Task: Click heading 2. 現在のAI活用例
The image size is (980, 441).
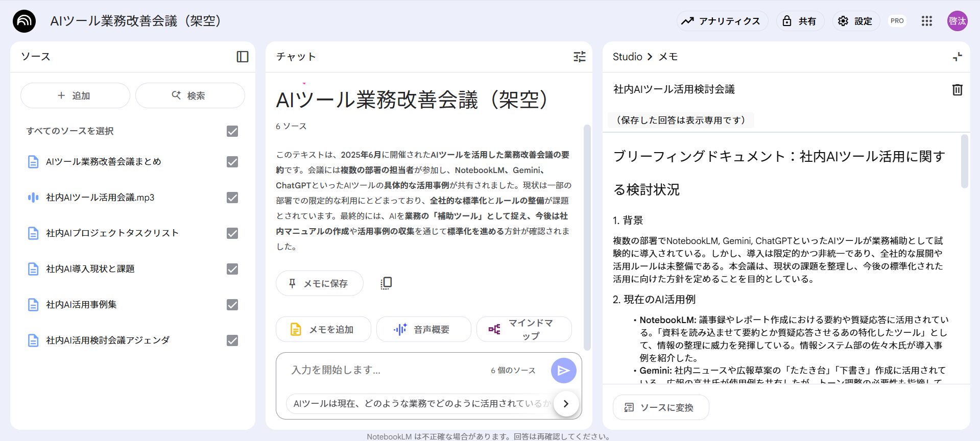Action: pyautogui.click(x=654, y=300)
